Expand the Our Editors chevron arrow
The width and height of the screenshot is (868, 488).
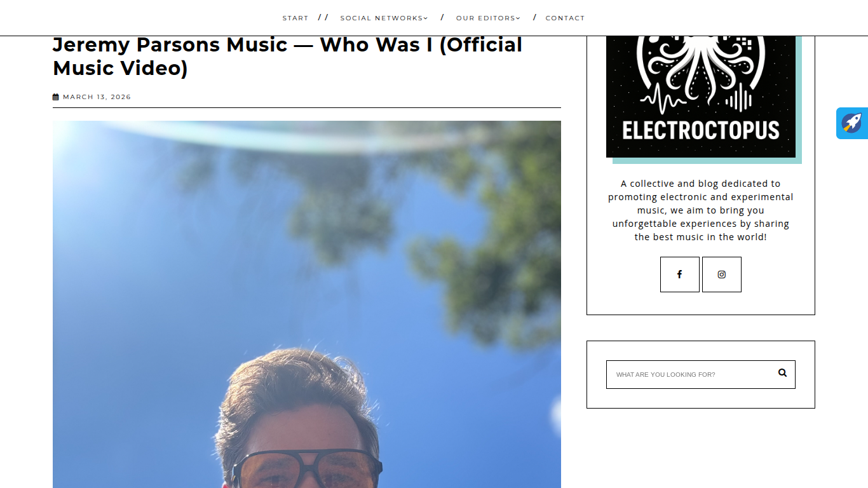point(518,18)
